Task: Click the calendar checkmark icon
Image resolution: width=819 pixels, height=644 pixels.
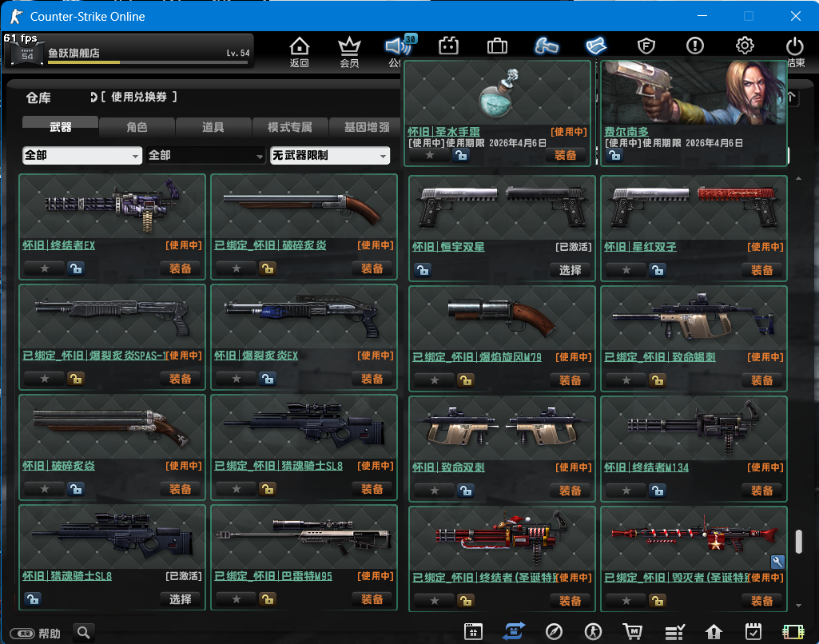Action: [x=753, y=632]
